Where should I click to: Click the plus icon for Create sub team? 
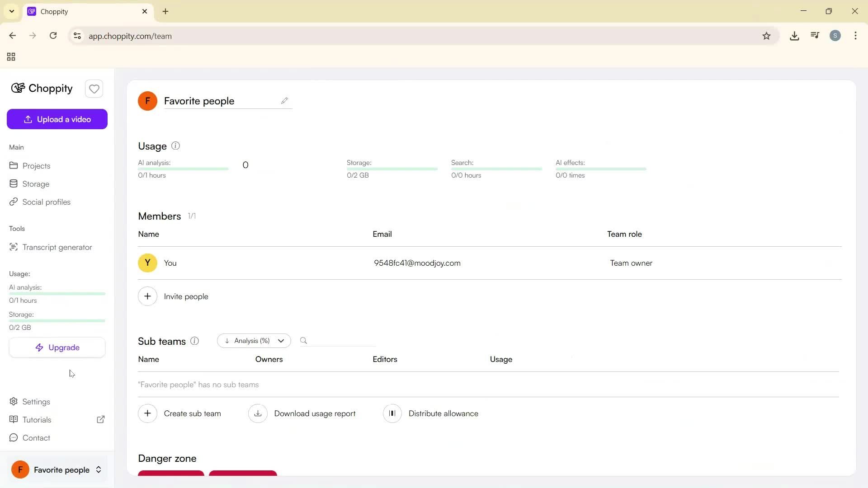coord(147,413)
